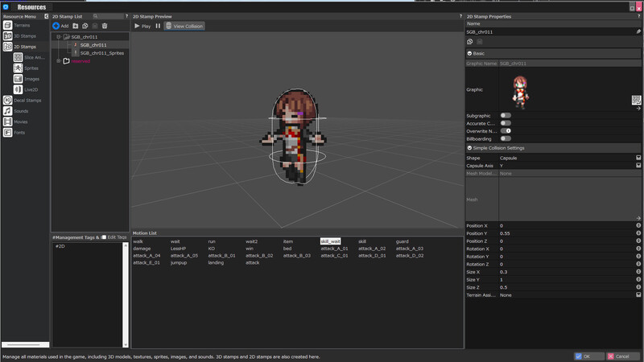Open the Images resource section

pos(27,79)
